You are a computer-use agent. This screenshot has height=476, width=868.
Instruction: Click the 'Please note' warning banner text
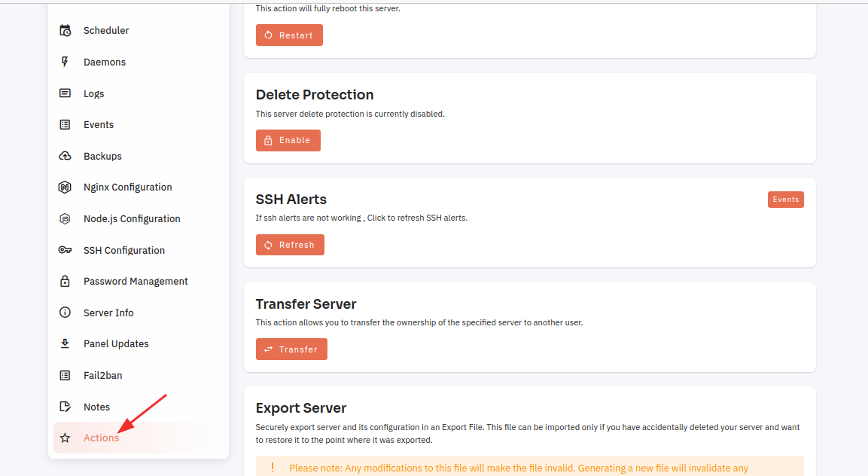coord(519,468)
